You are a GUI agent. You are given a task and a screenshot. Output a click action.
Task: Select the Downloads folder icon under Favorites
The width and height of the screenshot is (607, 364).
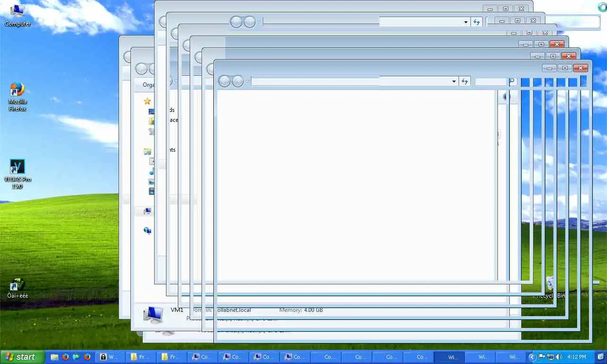151,121
